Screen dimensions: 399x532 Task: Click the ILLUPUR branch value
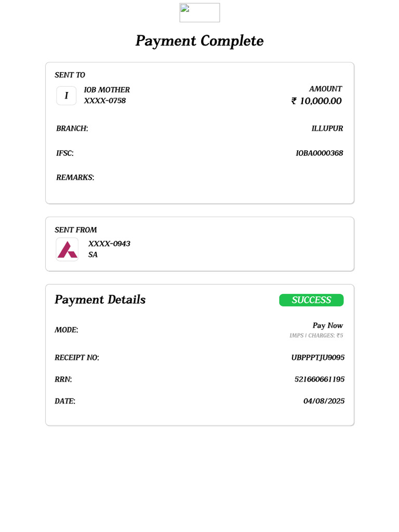(327, 128)
